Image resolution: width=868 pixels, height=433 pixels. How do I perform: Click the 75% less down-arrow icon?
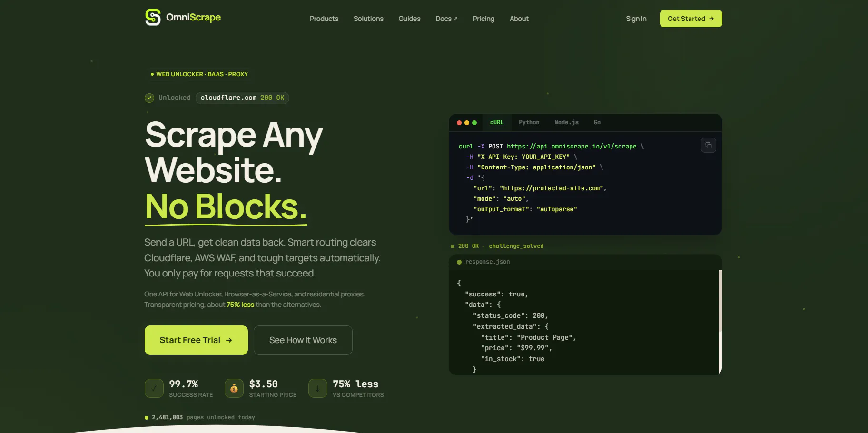click(x=318, y=388)
